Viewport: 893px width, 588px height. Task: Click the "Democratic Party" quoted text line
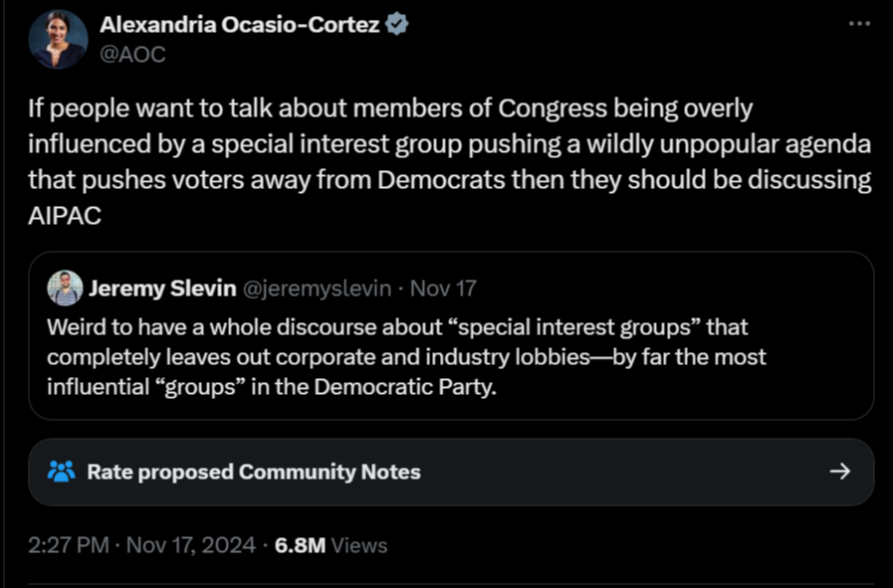pyautogui.click(x=272, y=387)
